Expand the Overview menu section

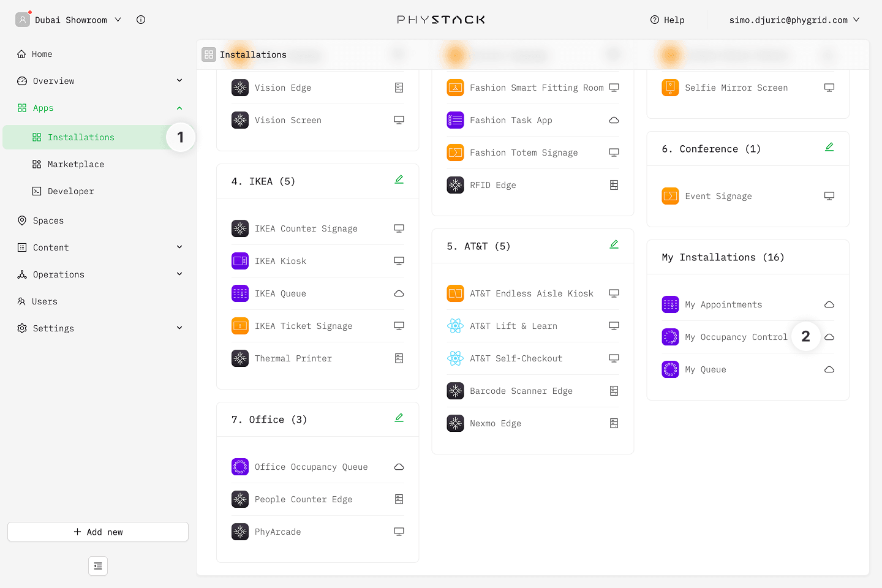coord(179,81)
